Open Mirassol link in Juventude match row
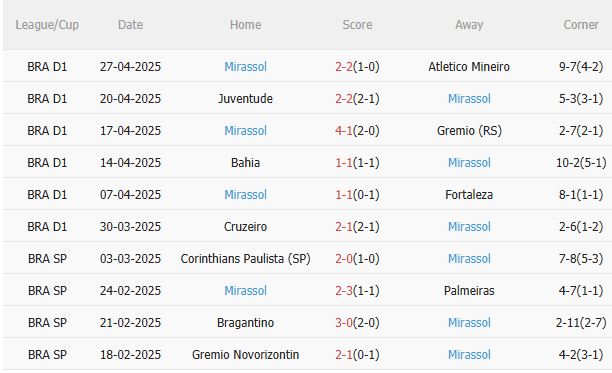 click(469, 99)
